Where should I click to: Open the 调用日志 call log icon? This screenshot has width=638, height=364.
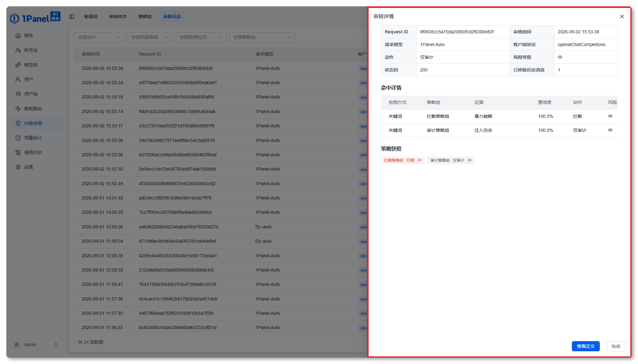click(x=18, y=152)
